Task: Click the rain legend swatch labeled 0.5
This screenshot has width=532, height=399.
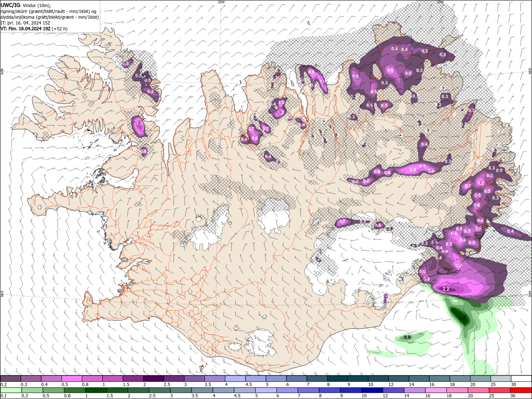Action: pos(53,390)
